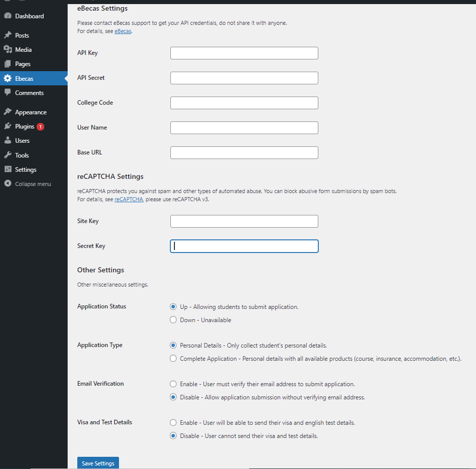This screenshot has height=469, width=476.
Task: Click the Ebecas gear icon
Action: tap(8, 78)
